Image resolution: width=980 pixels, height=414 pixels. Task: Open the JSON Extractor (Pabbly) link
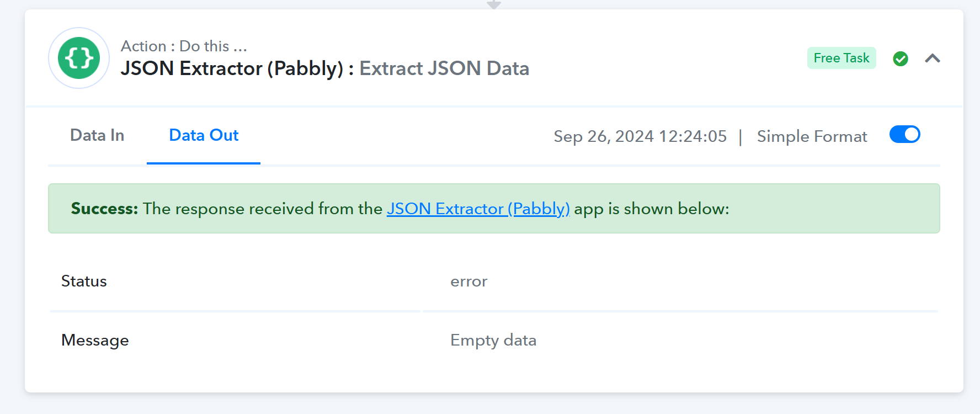[478, 209]
